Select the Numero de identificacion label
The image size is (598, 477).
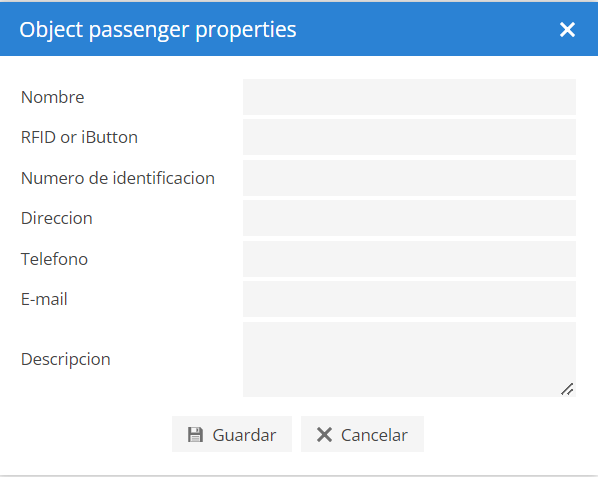(118, 178)
